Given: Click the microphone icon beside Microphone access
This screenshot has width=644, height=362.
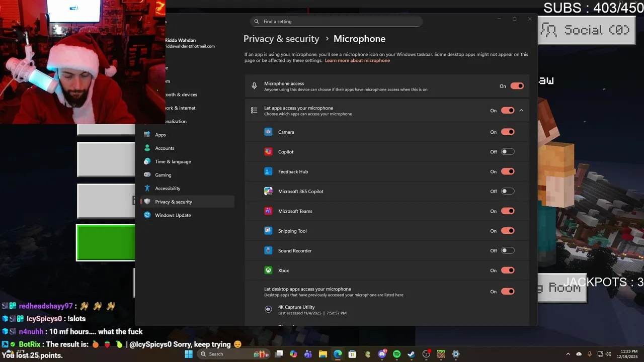Looking at the screenshot, I should [254, 86].
